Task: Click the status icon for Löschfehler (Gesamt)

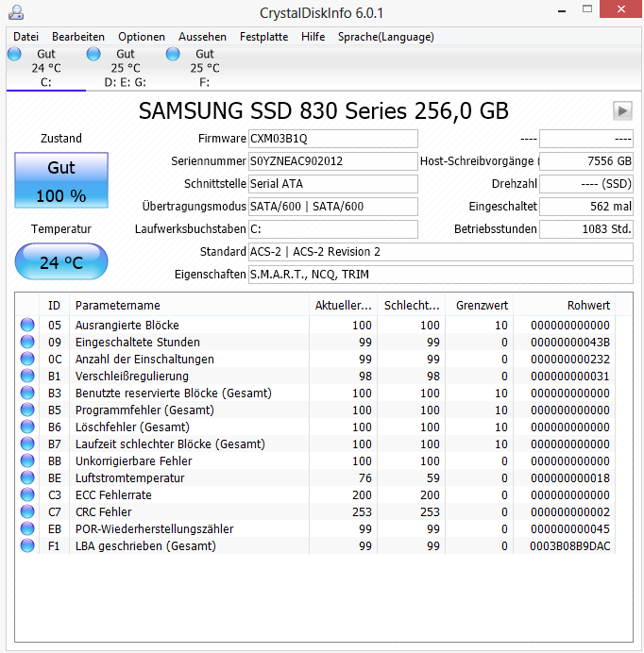Action: click(x=27, y=427)
